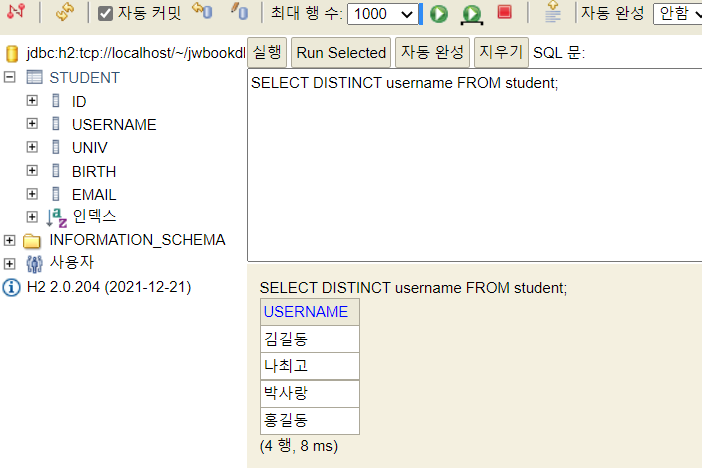Click the 나최고 result cell
This screenshot has width=702, height=468.
(310, 366)
